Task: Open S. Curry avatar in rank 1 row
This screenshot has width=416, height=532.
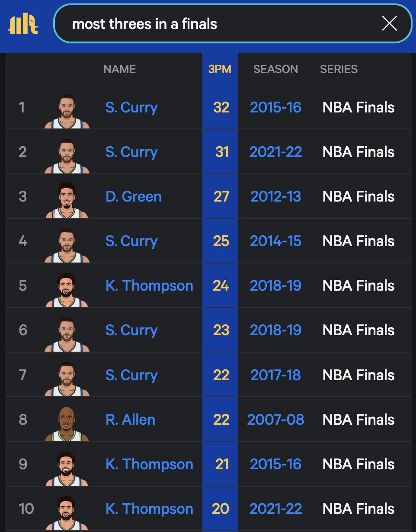Action: (67, 111)
